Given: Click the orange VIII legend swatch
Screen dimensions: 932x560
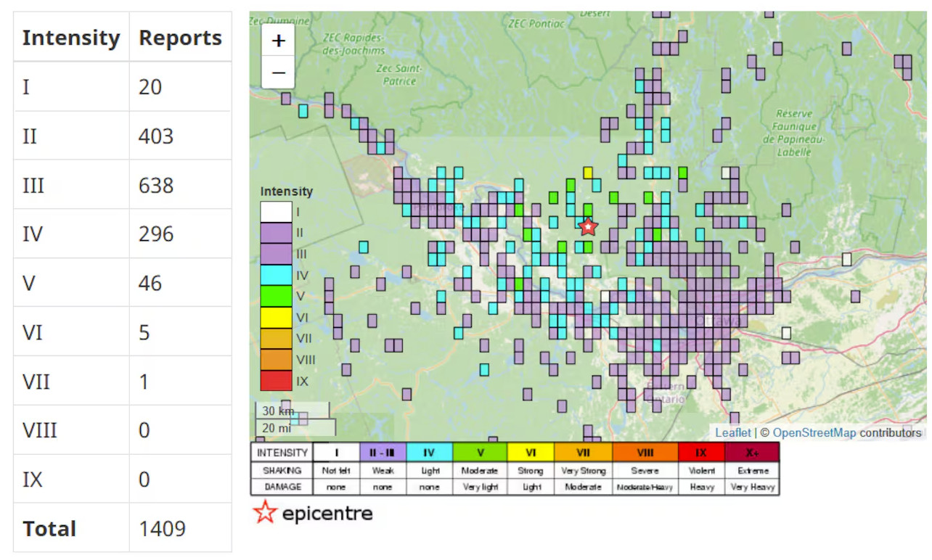Looking at the screenshot, I should coord(276,359).
